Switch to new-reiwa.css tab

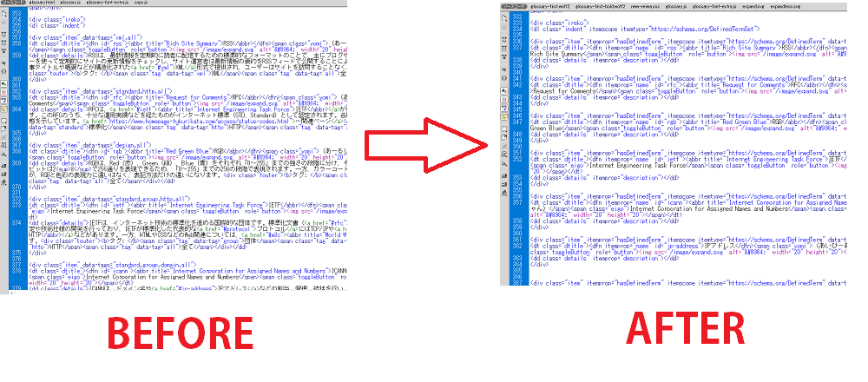643,6
